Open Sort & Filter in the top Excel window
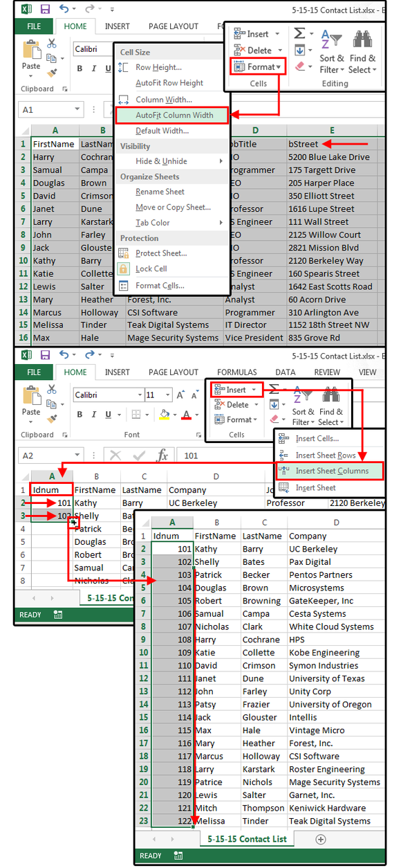Image resolution: width=401 pixels, height=868 pixels. (330, 53)
